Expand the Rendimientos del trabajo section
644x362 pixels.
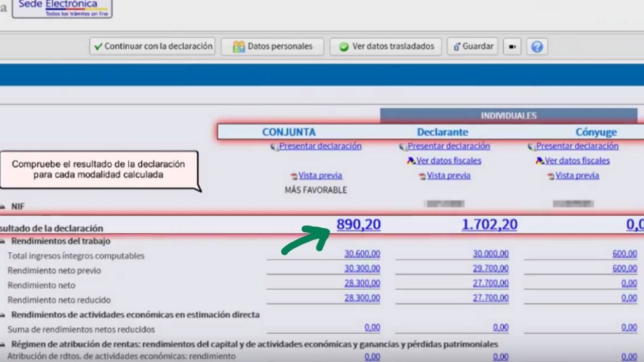click(4, 241)
